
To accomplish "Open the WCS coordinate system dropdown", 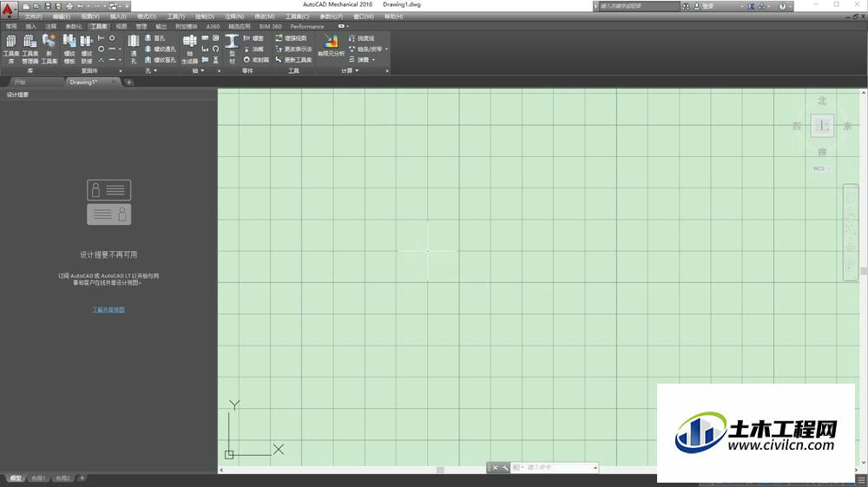I will [x=821, y=168].
